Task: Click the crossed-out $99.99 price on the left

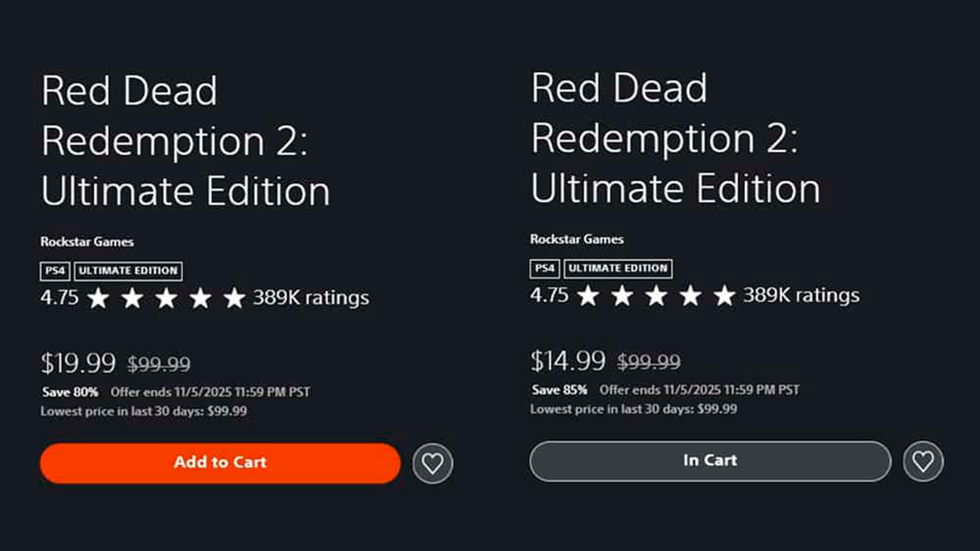Action: coord(158,363)
